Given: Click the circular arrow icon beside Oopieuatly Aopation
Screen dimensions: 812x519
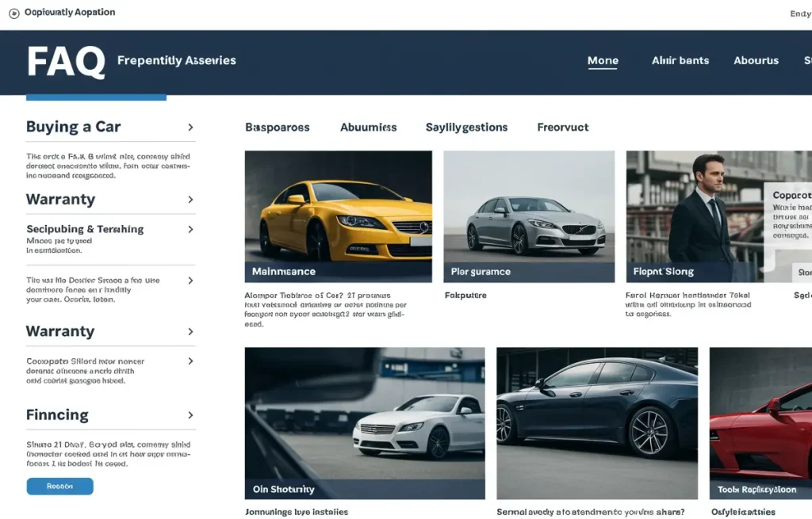Looking at the screenshot, I should (x=14, y=13).
